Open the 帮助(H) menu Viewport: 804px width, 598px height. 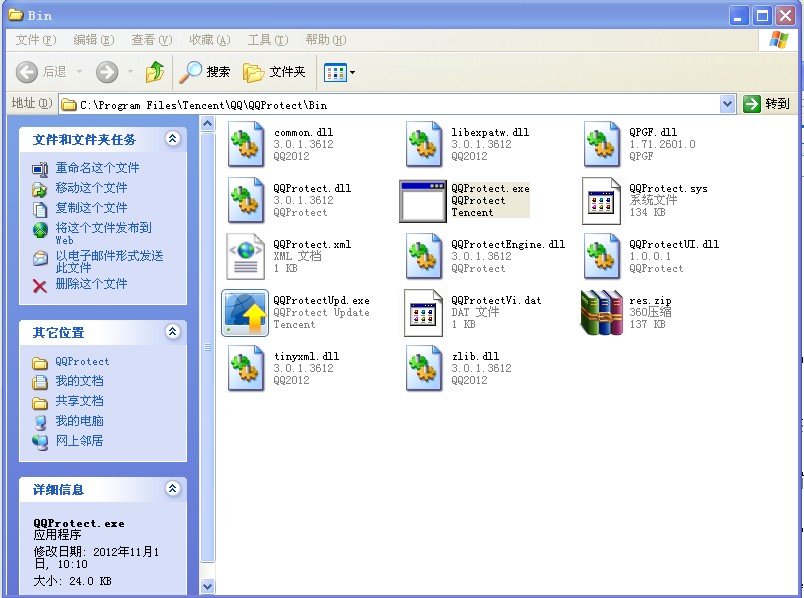[326, 40]
